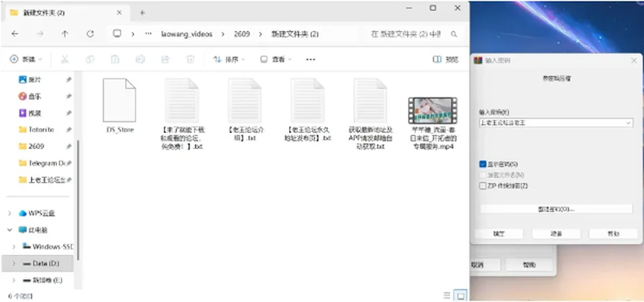Click 取消 in the password dialog
Viewport: 644px width, 302px height.
(556, 234)
